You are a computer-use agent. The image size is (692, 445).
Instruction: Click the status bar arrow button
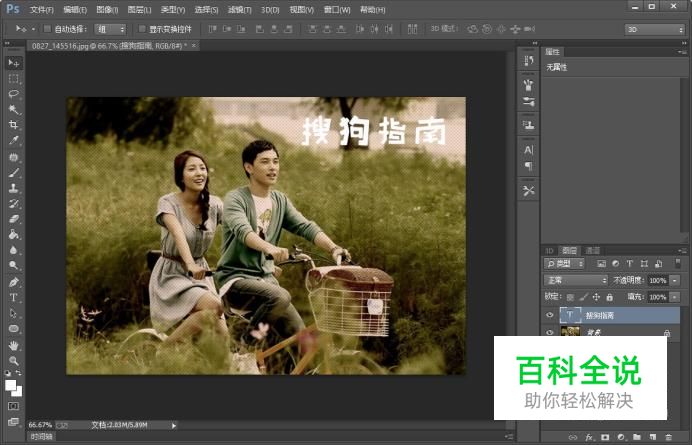[174, 425]
